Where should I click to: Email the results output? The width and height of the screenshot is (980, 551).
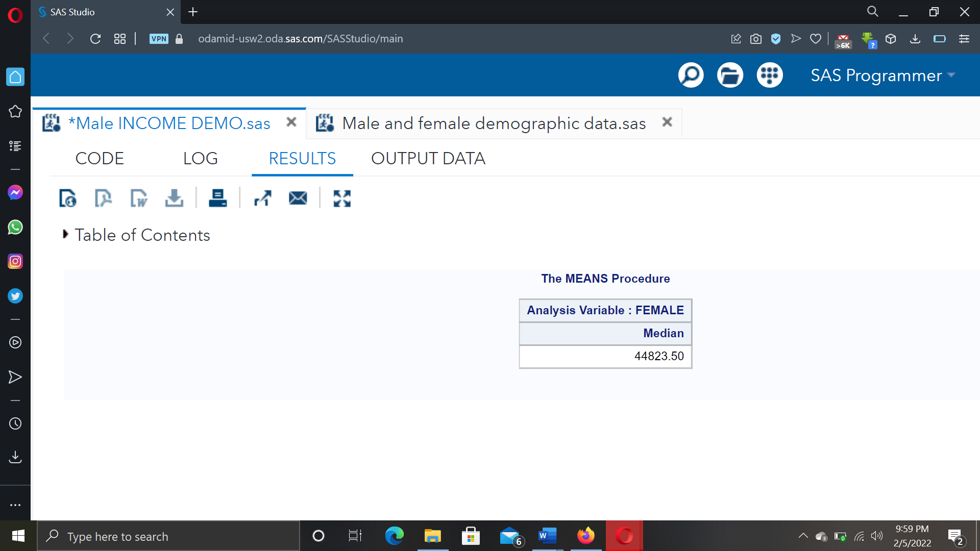point(298,198)
